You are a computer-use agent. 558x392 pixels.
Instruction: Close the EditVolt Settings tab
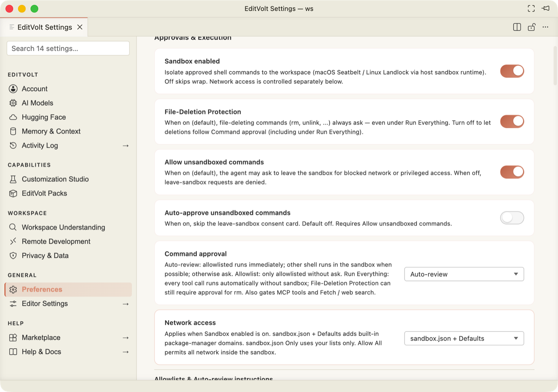click(80, 27)
